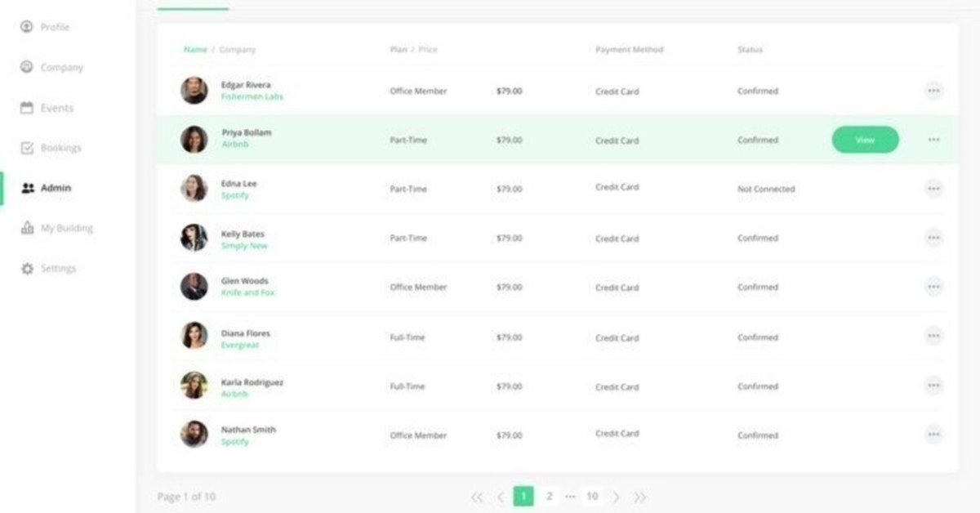Click the Page 1 of 10 label

186,497
